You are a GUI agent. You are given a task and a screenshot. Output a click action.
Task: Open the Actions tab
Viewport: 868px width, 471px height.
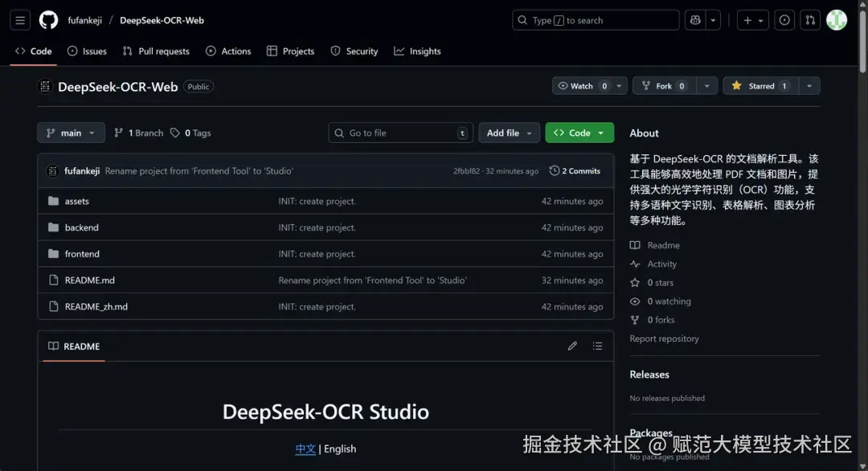click(228, 51)
